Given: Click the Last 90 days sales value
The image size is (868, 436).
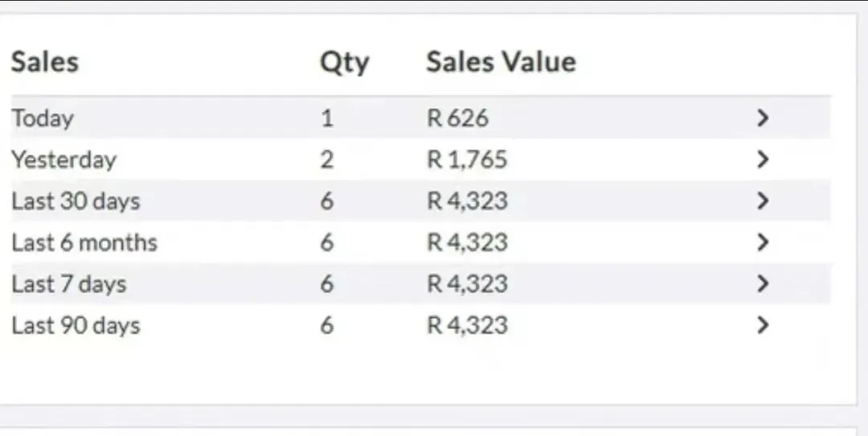Looking at the screenshot, I should (x=467, y=325).
